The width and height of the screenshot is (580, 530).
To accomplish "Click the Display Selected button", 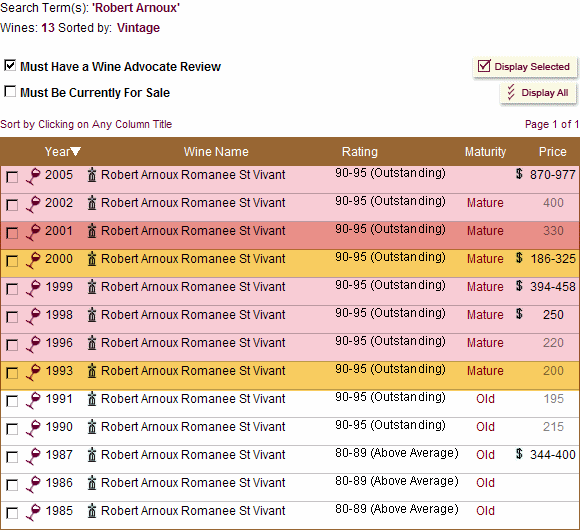I will pos(525,67).
